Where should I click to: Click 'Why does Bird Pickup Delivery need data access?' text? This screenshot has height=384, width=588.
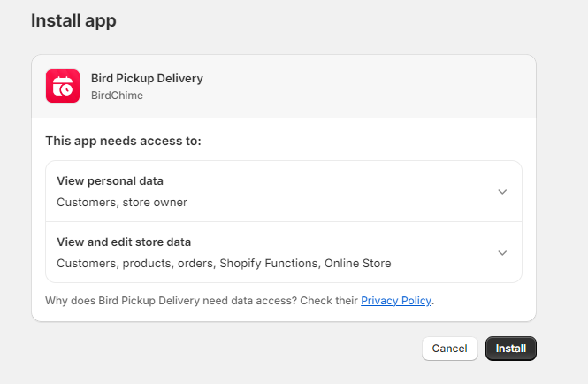171,301
